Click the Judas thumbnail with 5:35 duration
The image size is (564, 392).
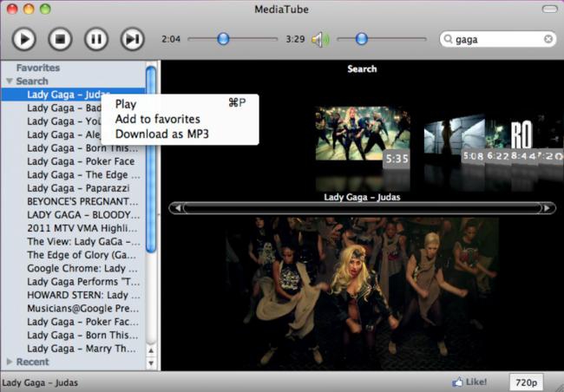(362, 134)
